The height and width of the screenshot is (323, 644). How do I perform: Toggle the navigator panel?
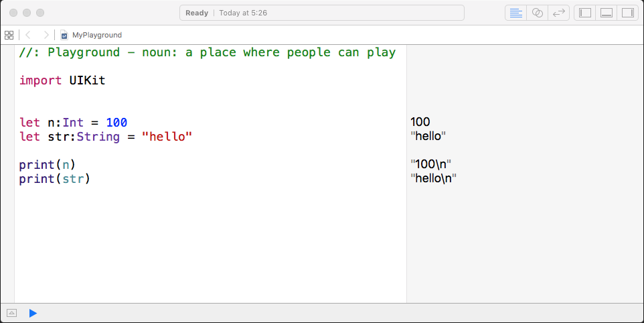click(x=585, y=13)
